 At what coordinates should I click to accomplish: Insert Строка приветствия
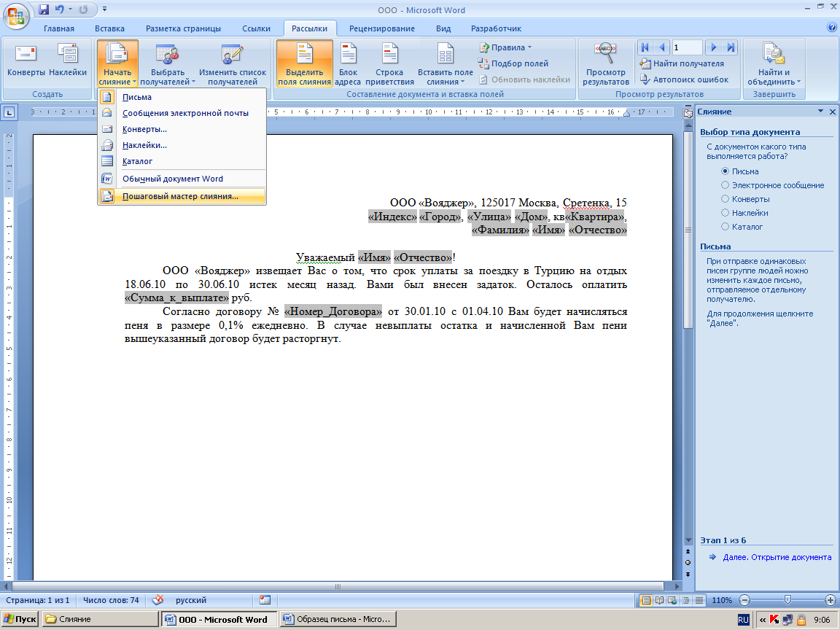[x=389, y=63]
